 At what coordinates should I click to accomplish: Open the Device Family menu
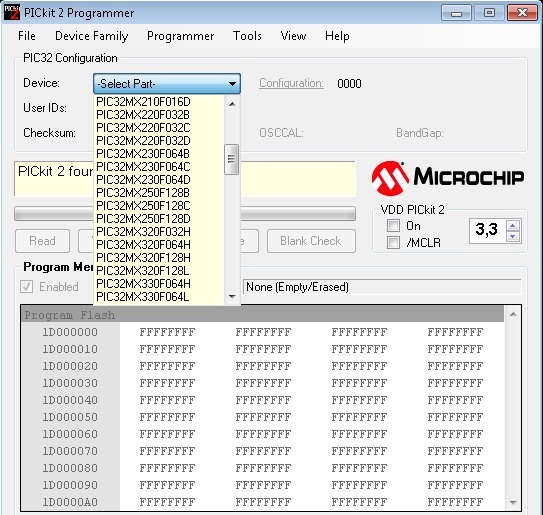tap(91, 36)
